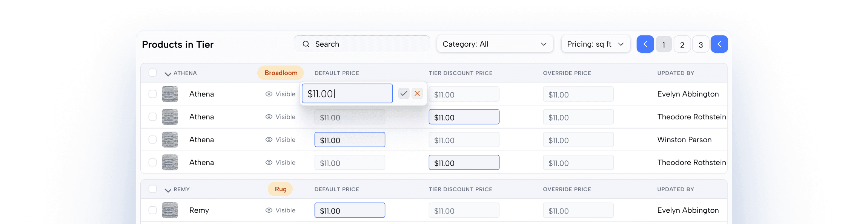Toggle visibility of the first Athena row
Viewport: 868px width, 224px height.
pos(280,94)
